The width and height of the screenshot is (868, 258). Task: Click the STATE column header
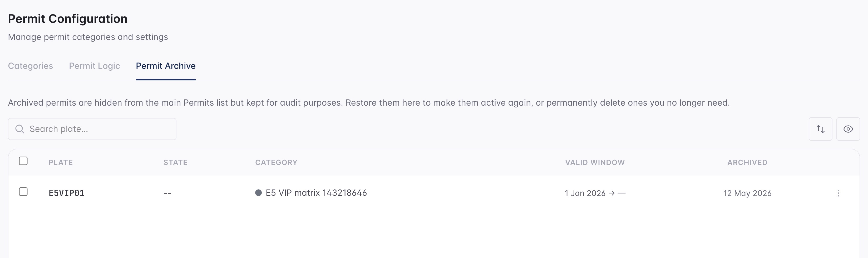pos(175,162)
